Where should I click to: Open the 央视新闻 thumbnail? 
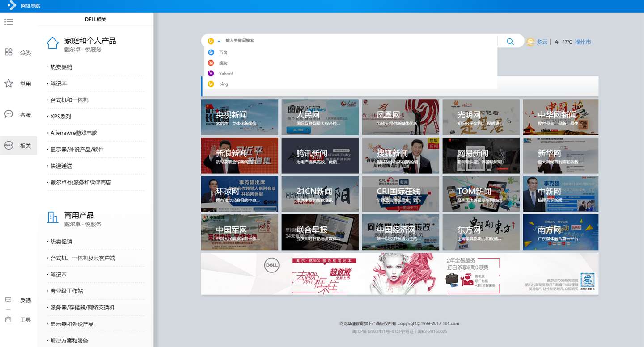(x=240, y=117)
